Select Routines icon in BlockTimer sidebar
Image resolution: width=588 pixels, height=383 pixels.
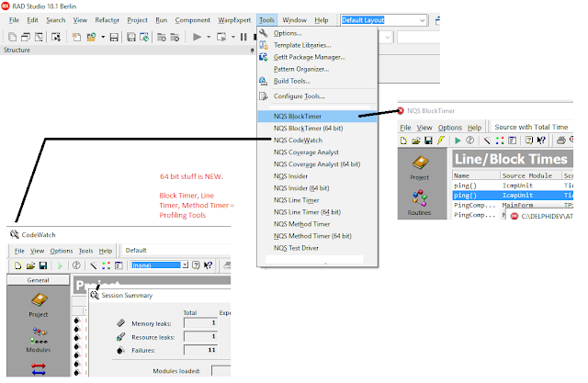[420, 197]
